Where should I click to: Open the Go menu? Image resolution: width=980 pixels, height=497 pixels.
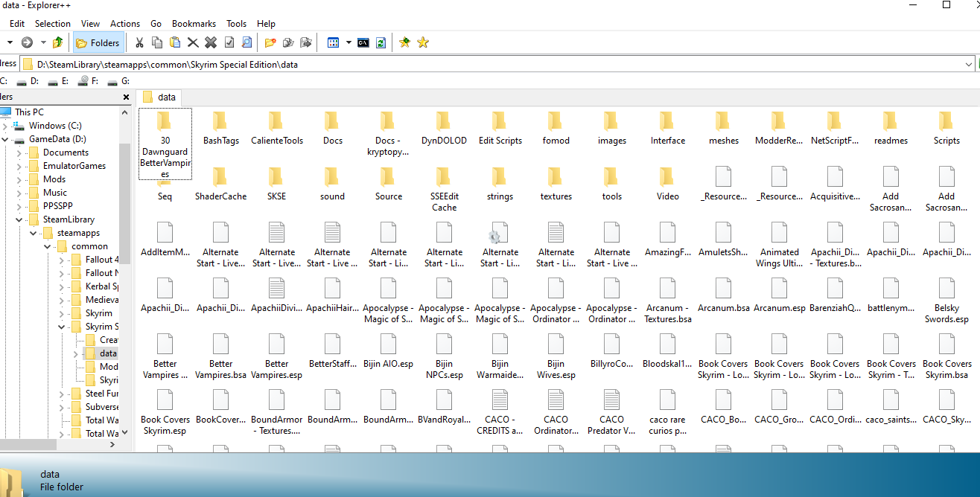pyautogui.click(x=156, y=24)
